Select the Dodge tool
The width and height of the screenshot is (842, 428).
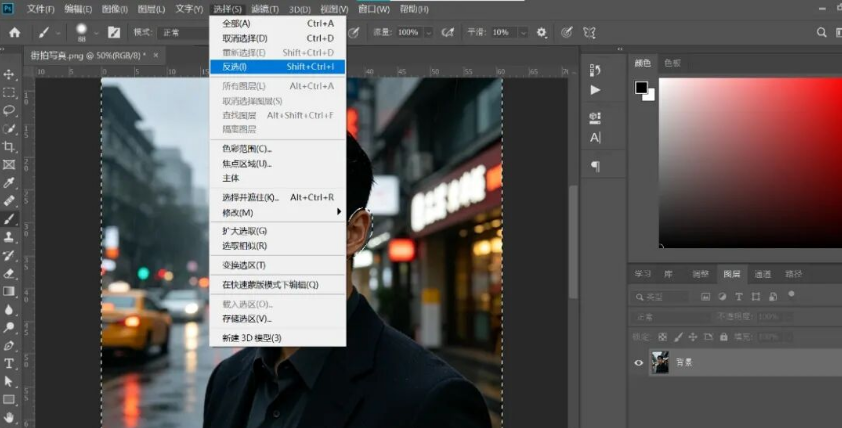click(9, 328)
